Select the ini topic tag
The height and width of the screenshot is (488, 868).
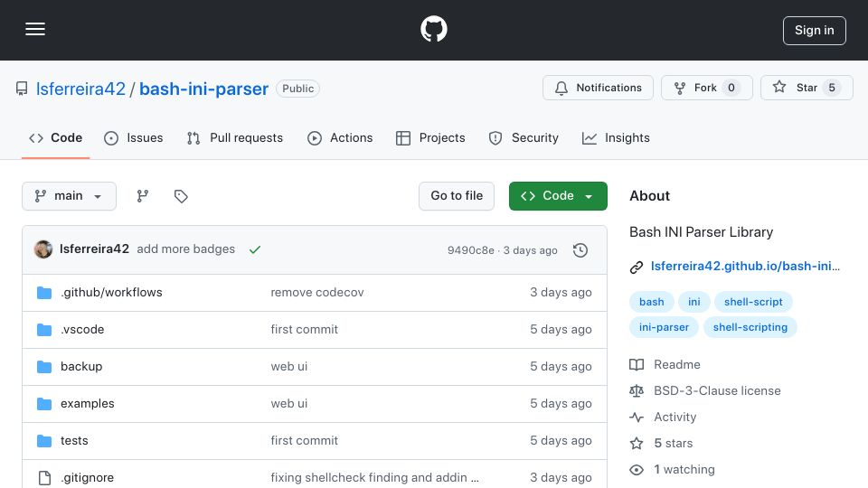click(x=694, y=302)
